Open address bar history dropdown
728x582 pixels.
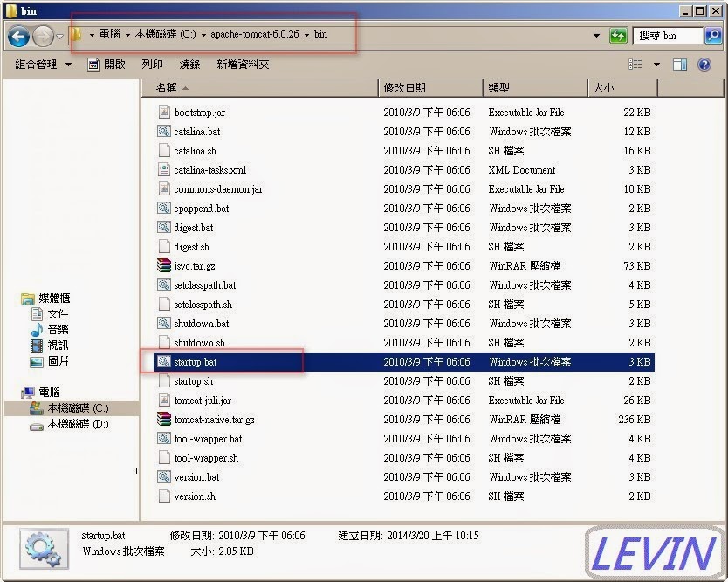click(596, 36)
